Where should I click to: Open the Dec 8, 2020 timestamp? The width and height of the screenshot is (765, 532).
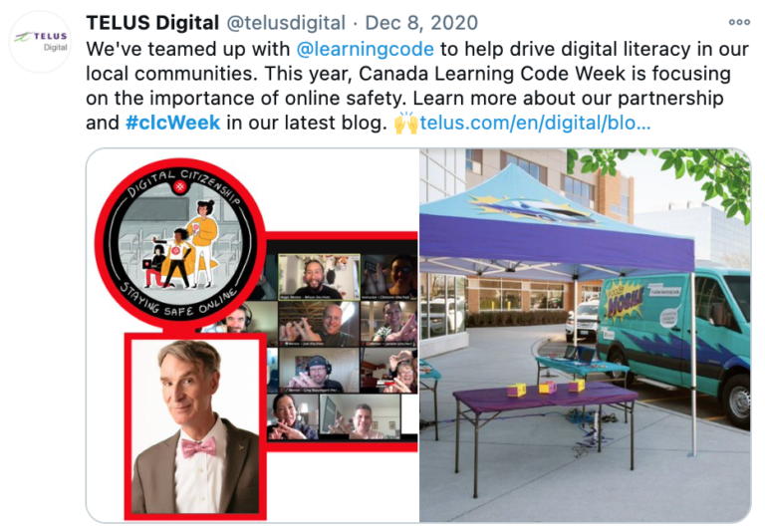(x=421, y=23)
